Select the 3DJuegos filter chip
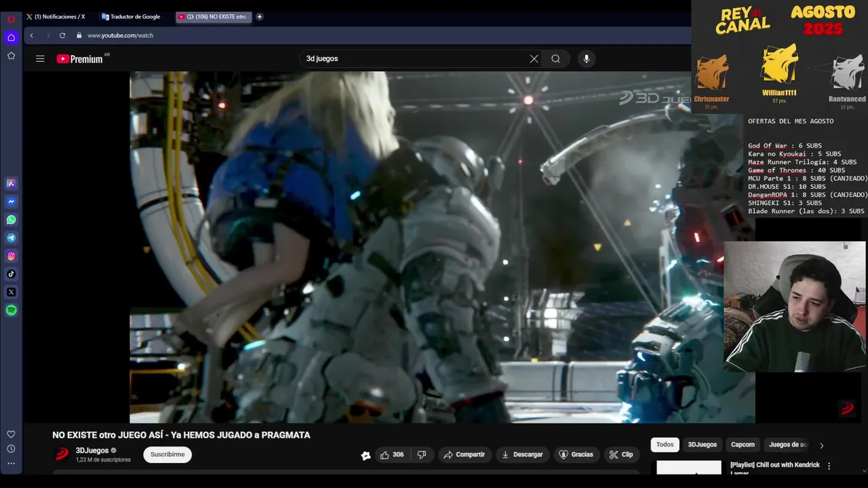Viewport: 868px width, 488px height. tap(703, 445)
